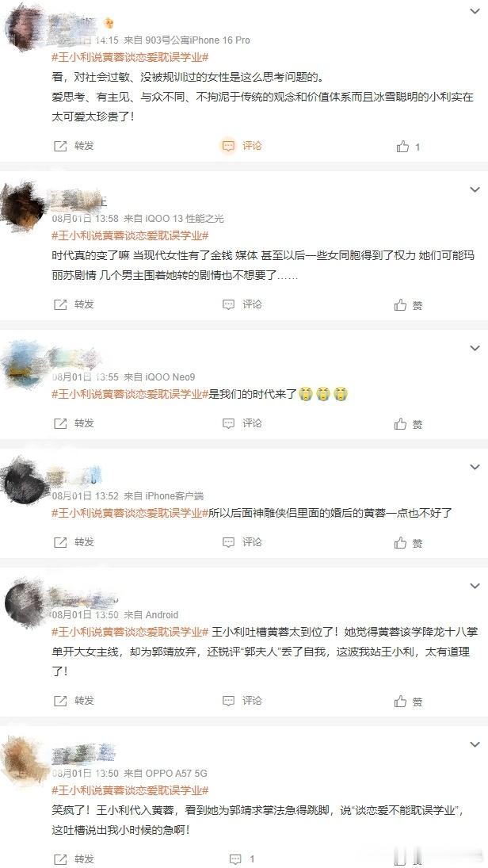Screen dimensions: 488x868
Task: Expand options chevron on the 14:15 post
Action: (475, 11)
